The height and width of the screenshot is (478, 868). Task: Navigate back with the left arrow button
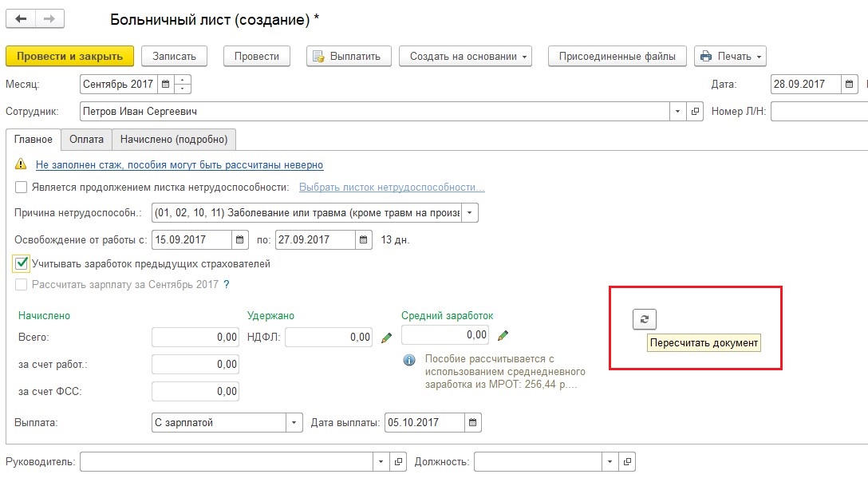[x=21, y=18]
